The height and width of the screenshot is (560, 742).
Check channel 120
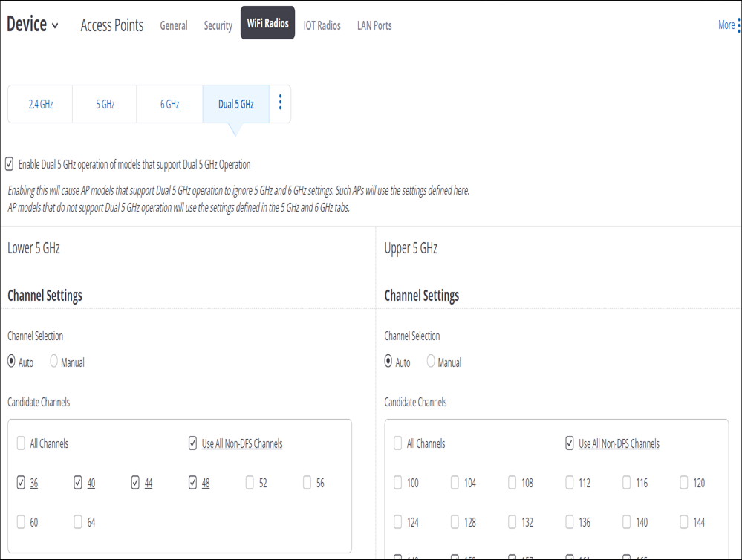684,482
